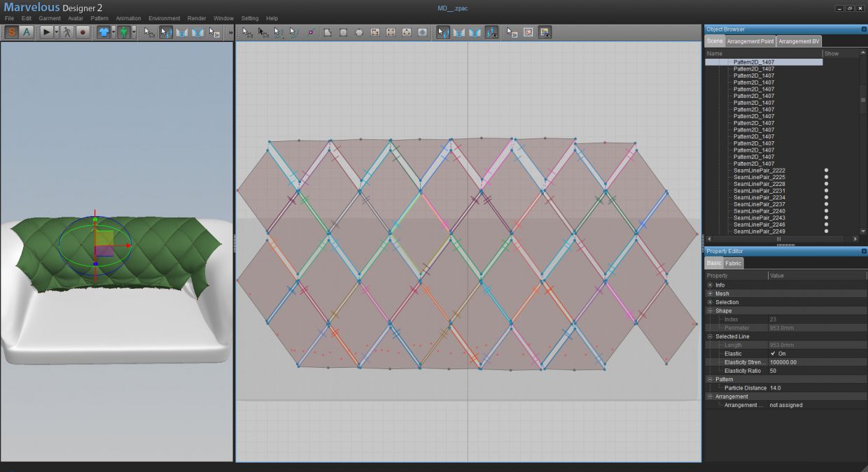Screen dimensions: 868x472
Task: Toggle visibility dot for SeamLinePair_2228
Action: point(826,184)
